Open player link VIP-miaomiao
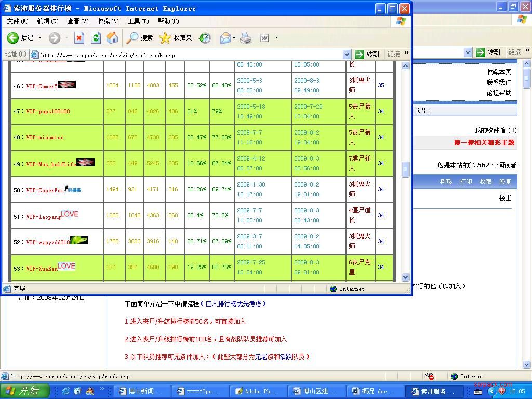Screen dimensions: 532x399 (x=45, y=138)
